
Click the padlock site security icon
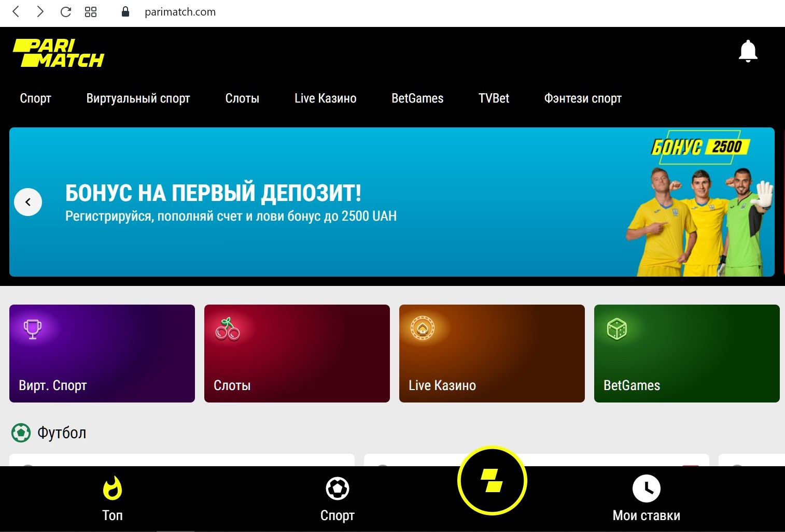click(x=125, y=11)
